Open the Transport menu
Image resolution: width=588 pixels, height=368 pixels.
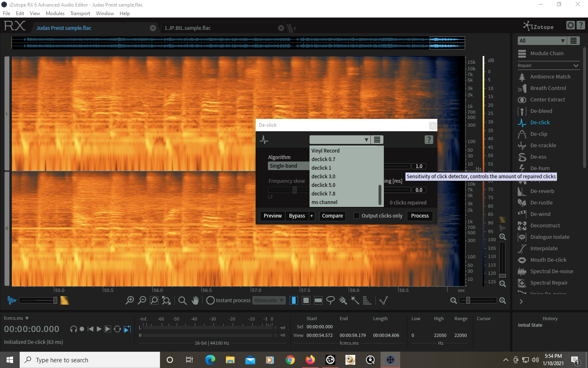(x=80, y=13)
